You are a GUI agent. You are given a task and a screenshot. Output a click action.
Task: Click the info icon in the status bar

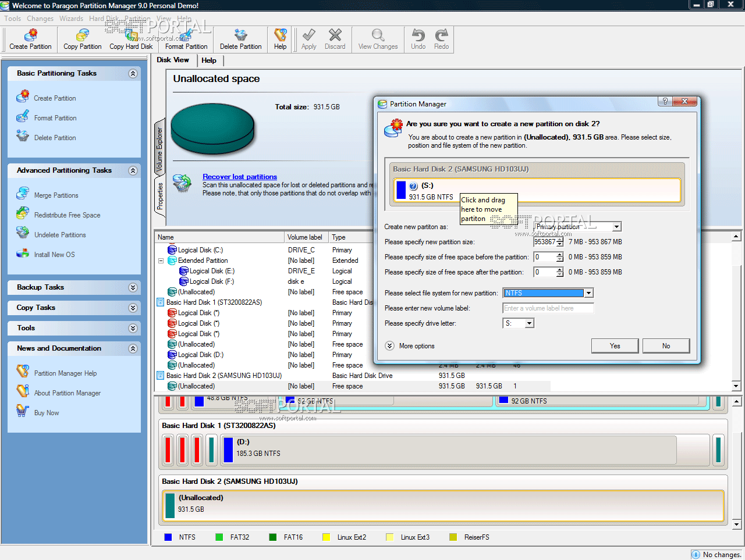coord(696,554)
